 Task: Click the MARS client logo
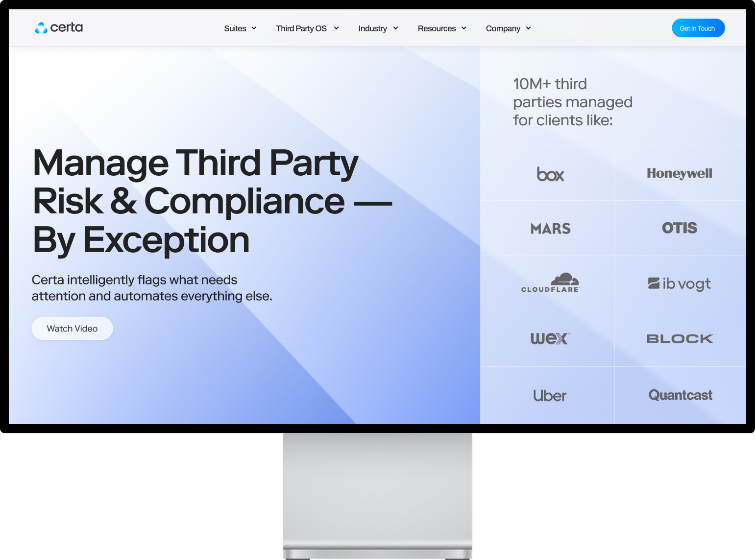click(x=551, y=229)
